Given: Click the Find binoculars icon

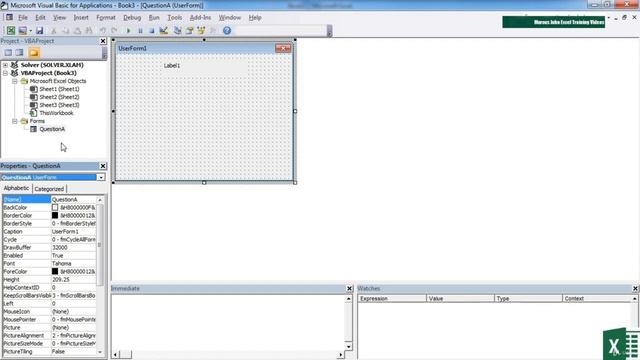Looking at the screenshot, I should (89, 31).
